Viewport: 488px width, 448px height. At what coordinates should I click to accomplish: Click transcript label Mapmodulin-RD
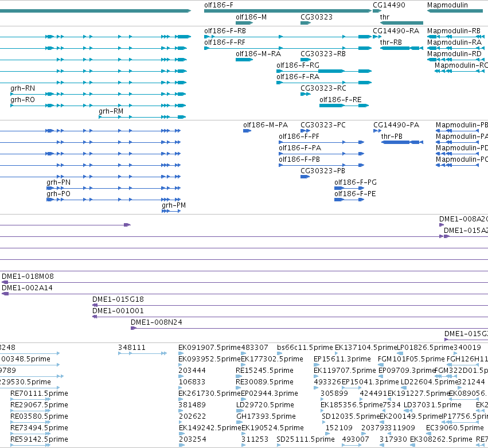point(454,54)
